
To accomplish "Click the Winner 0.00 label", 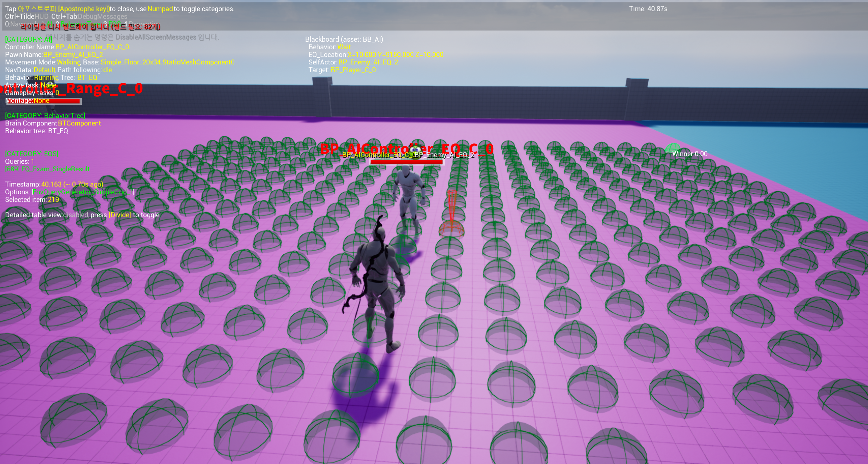I will tap(690, 154).
